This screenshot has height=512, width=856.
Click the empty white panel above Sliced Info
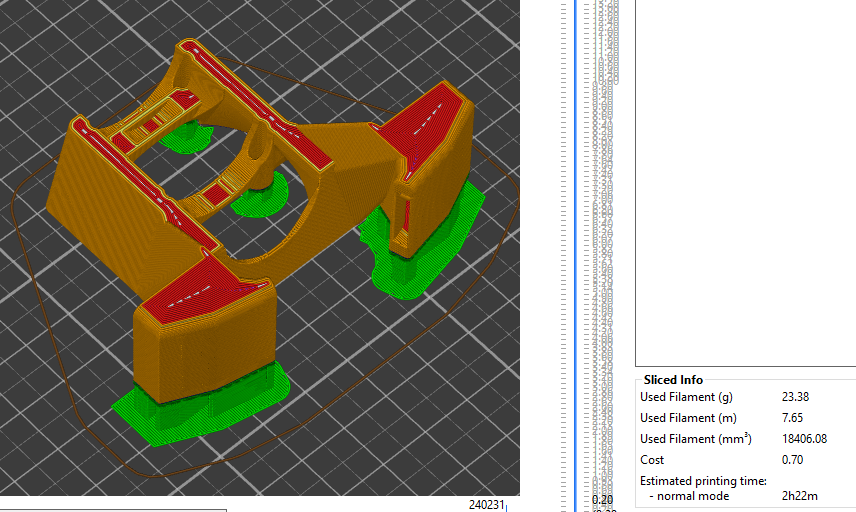click(x=745, y=180)
